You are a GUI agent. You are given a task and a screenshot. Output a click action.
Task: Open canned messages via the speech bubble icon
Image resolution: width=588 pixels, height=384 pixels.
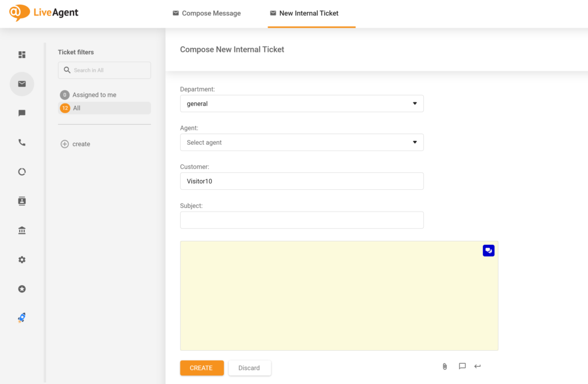click(462, 366)
